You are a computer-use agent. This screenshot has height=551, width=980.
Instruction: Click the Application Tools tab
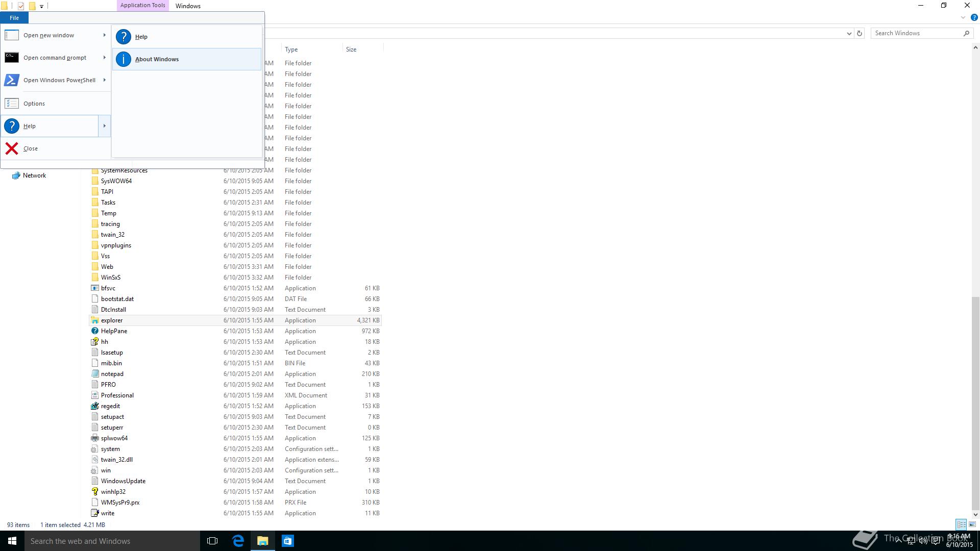click(x=142, y=5)
